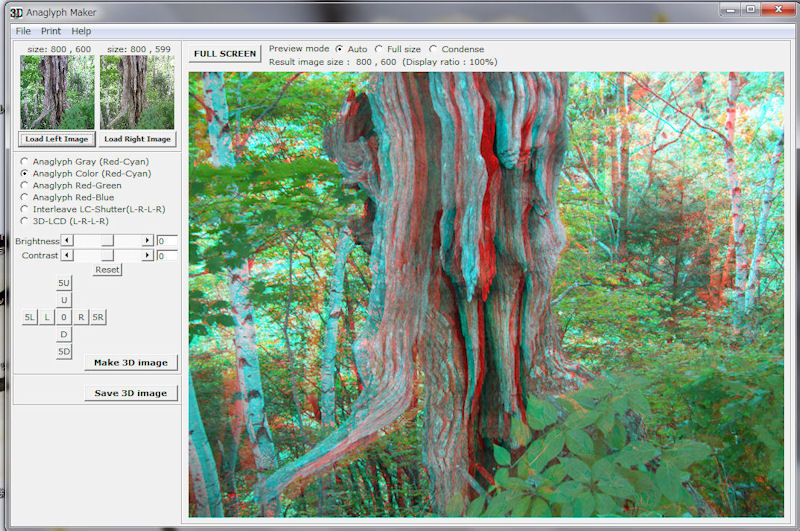
Task: Open the File menu
Action: click(23, 31)
